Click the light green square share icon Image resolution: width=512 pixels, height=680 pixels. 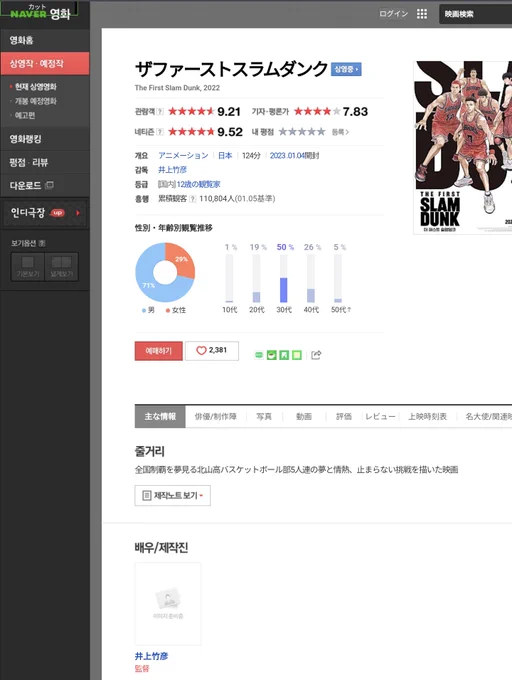[297, 355]
